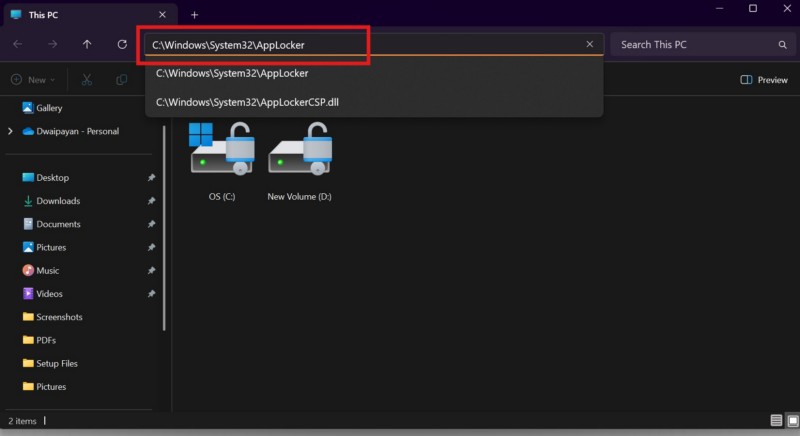Refresh the current folder view

pyautogui.click(x=122, y=44)
